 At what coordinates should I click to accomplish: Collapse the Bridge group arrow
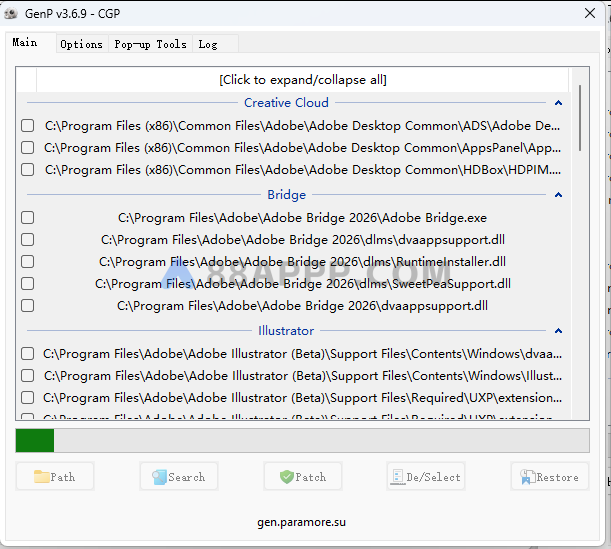(558, 195)
